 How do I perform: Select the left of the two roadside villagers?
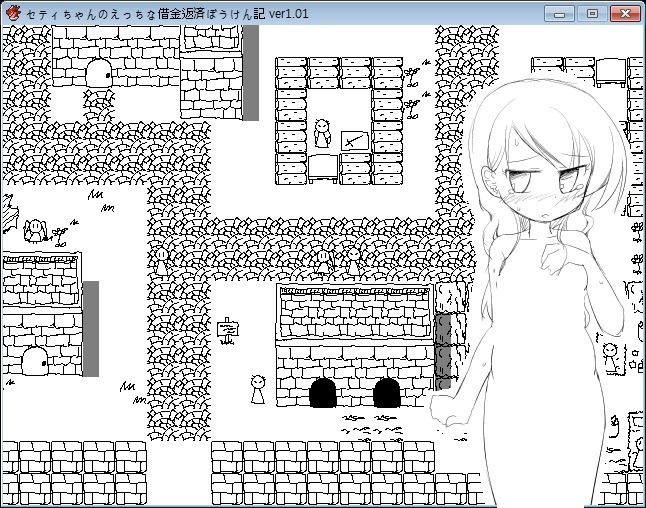[x=324, y=262]
